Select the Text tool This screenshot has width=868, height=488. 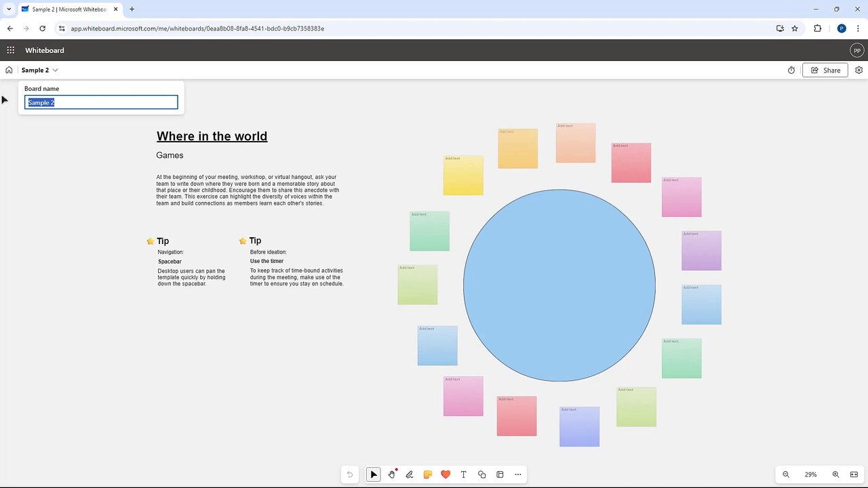pos(464,474)
